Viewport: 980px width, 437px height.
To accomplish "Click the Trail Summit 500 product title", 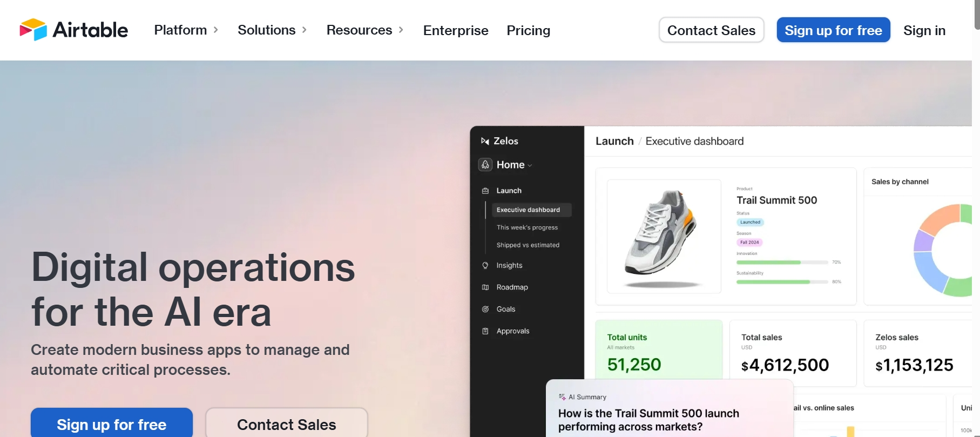I will tap(776, 200).
